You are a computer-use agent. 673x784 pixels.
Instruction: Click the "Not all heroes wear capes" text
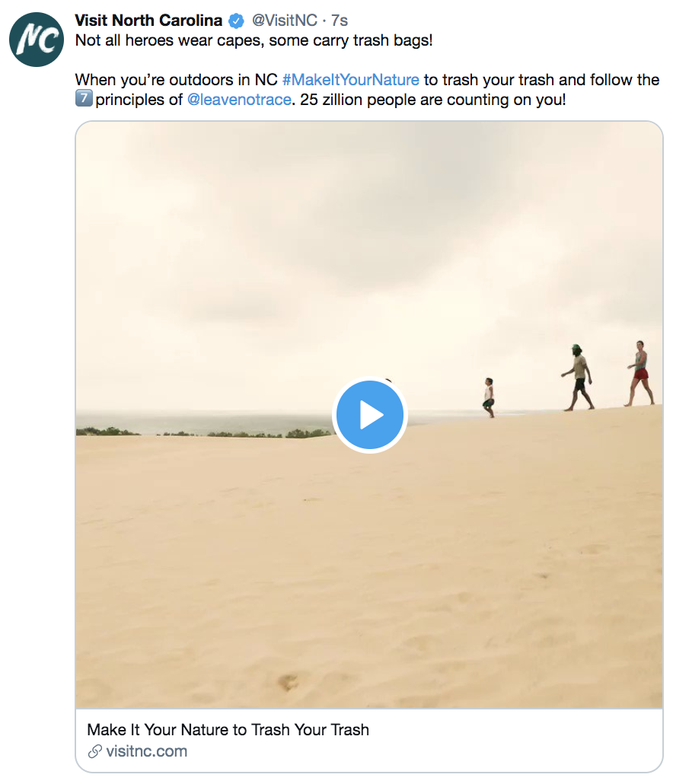(254, 40)
